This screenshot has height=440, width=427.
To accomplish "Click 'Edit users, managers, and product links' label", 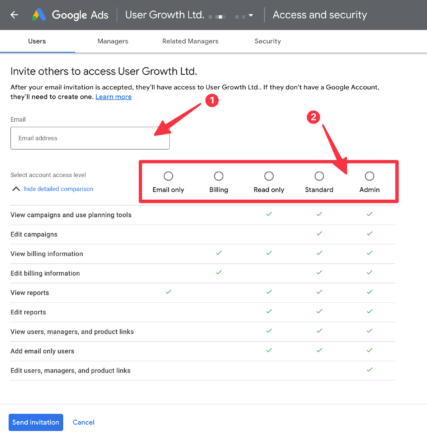I will (x=70, y=371).
